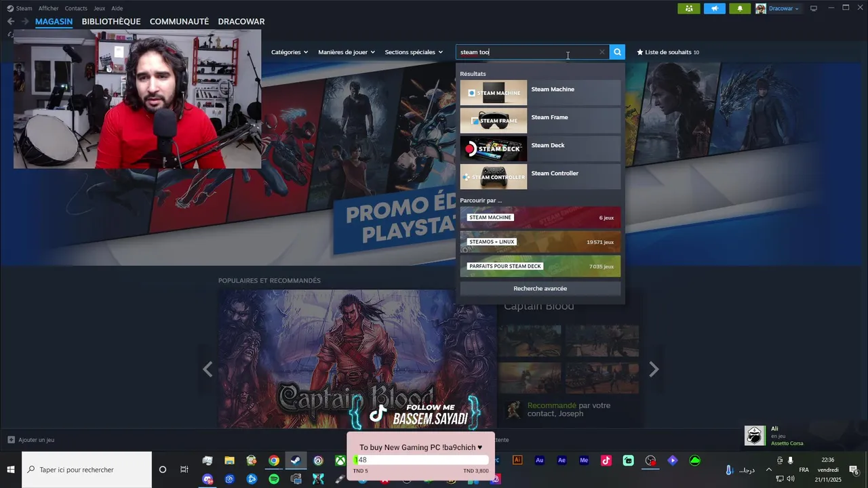Browse the STEAM MACHINE tag with 6 jeux
This screenshot has height=488, width=868.
[540, 218]
